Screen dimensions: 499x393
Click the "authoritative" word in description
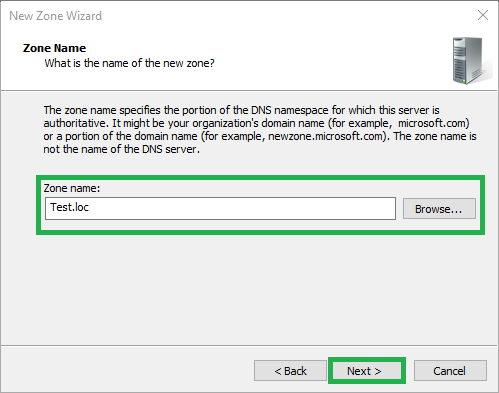click(x=74, y=123)
